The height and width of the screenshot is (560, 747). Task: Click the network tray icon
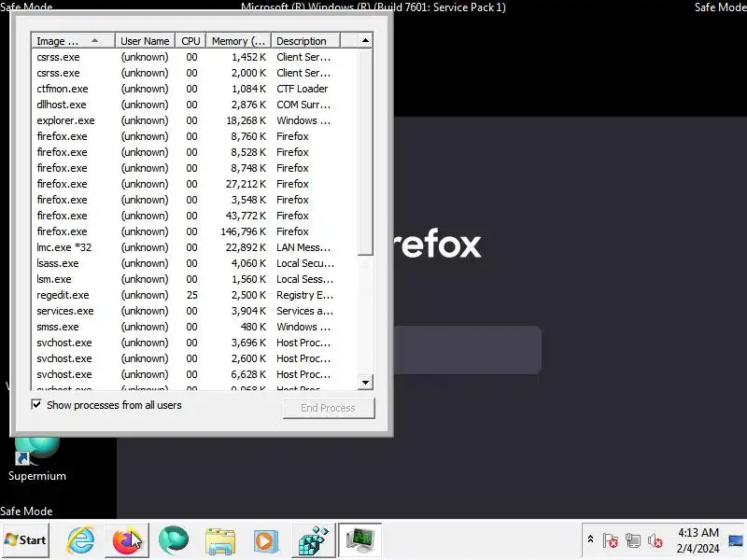point(633,540)
